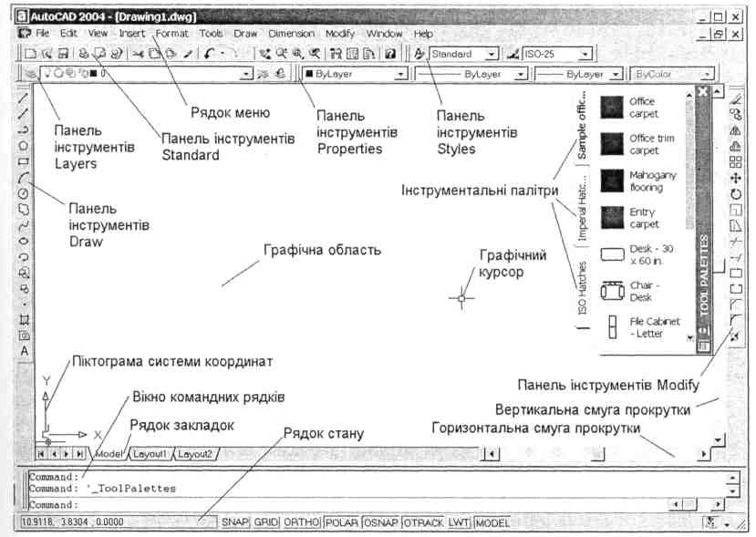Screen dimensions: 756x537
Task: Switch to the Imperial Hatches palette tab
Action: tap(583, 208)
